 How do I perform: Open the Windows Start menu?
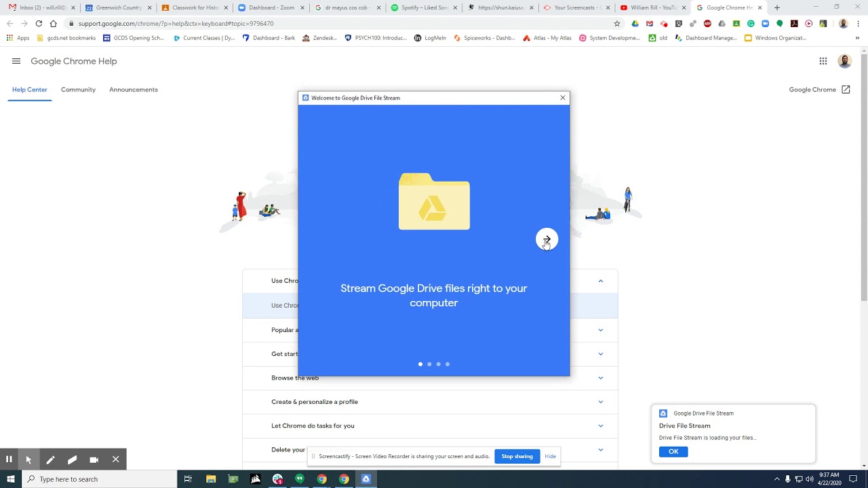[x=10, y=479]
